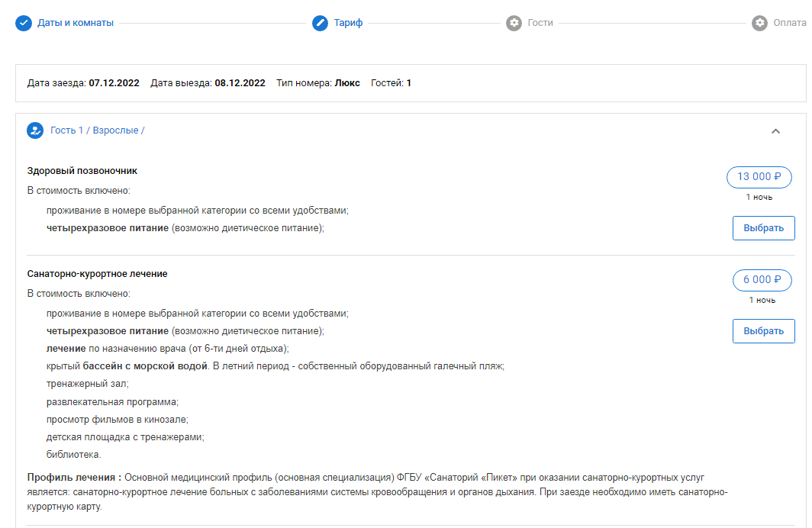Click the check-out date 08.12.2022
Screen dimensions: 812x528
[240, 83]
